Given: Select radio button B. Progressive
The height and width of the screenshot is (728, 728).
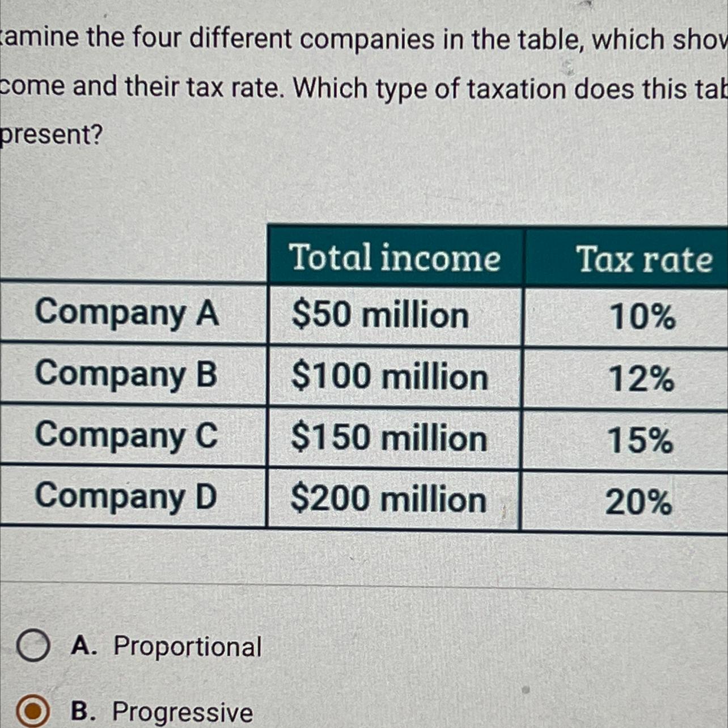Looking at the screenshot, I should [32, 712].
